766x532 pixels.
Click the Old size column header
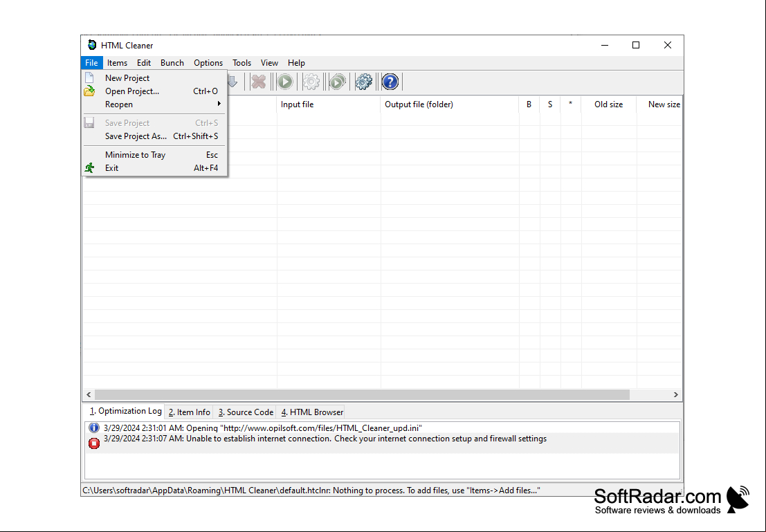click(x=609, y=104)
